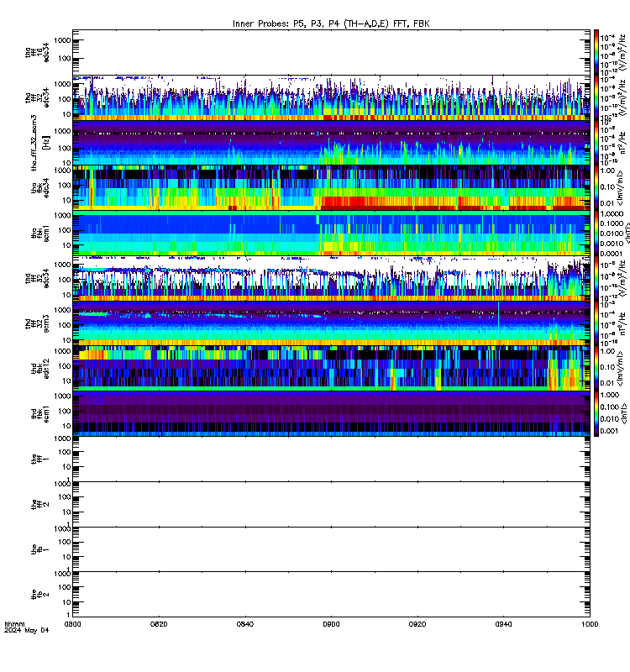
Task: Click the tha fbk edc34 spectrogram panel
Action: [x=331, y=188]
